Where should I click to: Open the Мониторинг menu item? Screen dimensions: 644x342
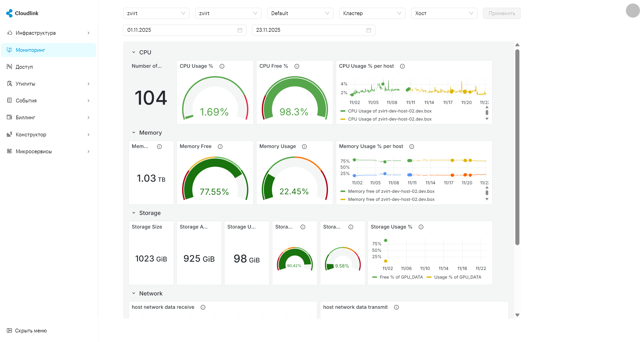pyautogui.click(x=49, y=50)
